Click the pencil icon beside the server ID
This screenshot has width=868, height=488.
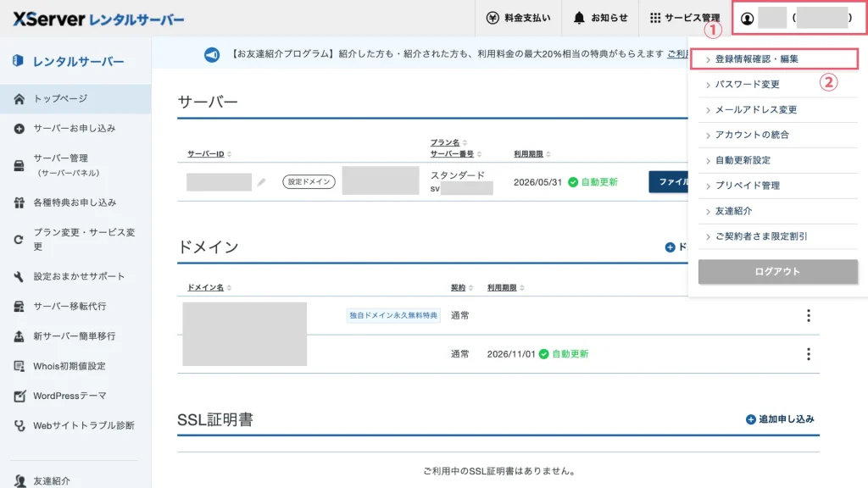[x=262, y=182]
